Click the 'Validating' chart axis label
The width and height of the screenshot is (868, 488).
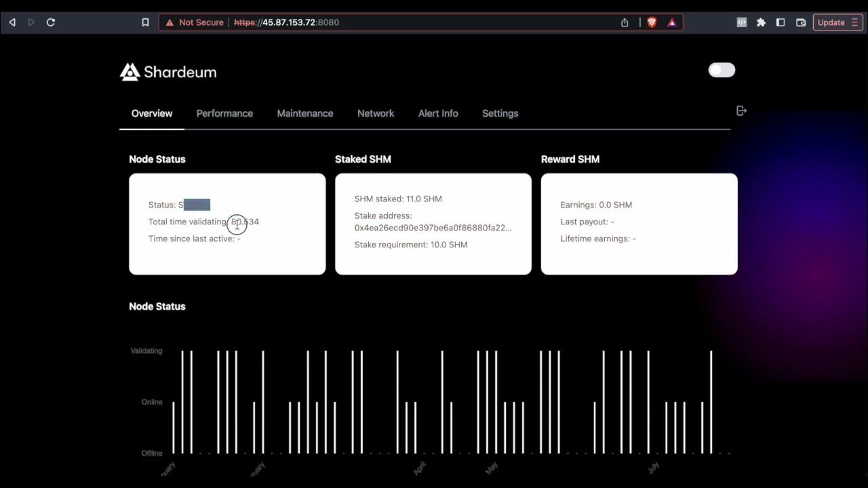(146, 351)
